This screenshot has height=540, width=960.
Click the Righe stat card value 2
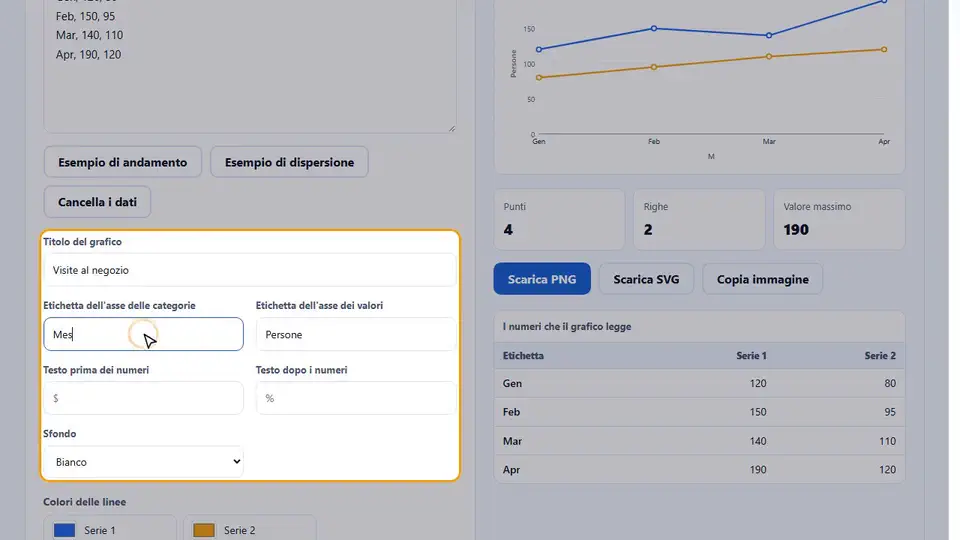[x=648, y=230]
